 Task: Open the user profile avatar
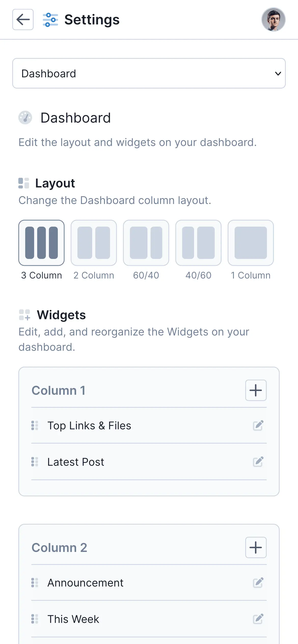(x=273, y=20)
